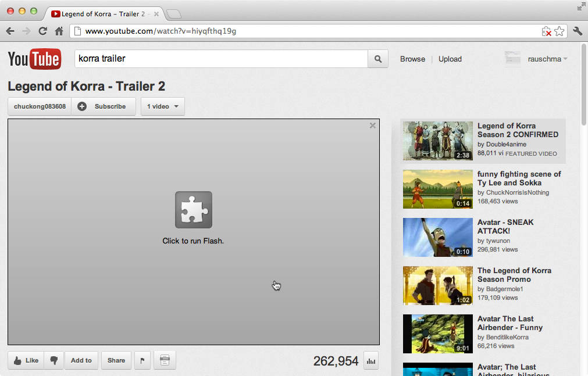Subscribe to the channel

(104, 106)
